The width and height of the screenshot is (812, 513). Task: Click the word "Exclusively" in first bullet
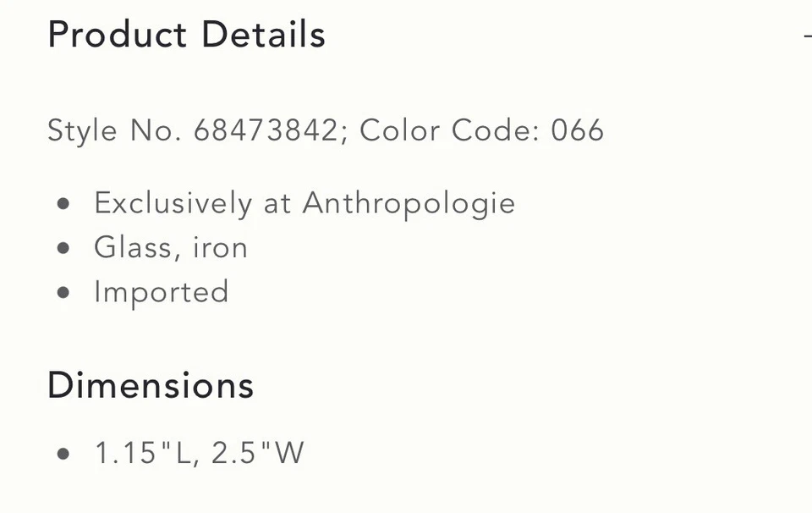[173, 204]
